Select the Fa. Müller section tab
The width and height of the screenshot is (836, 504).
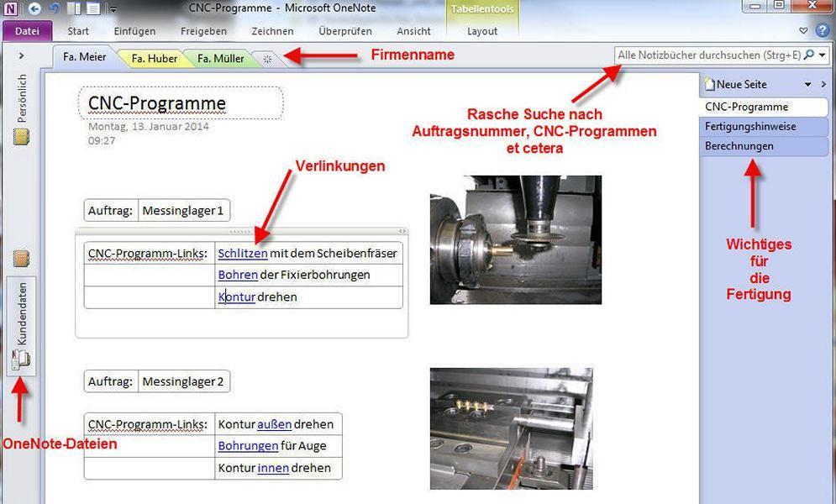[221, 59]
